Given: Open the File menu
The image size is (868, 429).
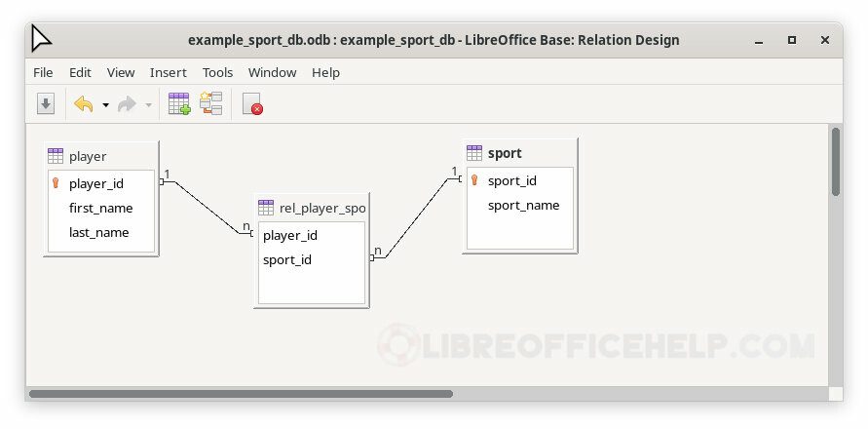Looking at the screenshot, I should coord(43,72).
